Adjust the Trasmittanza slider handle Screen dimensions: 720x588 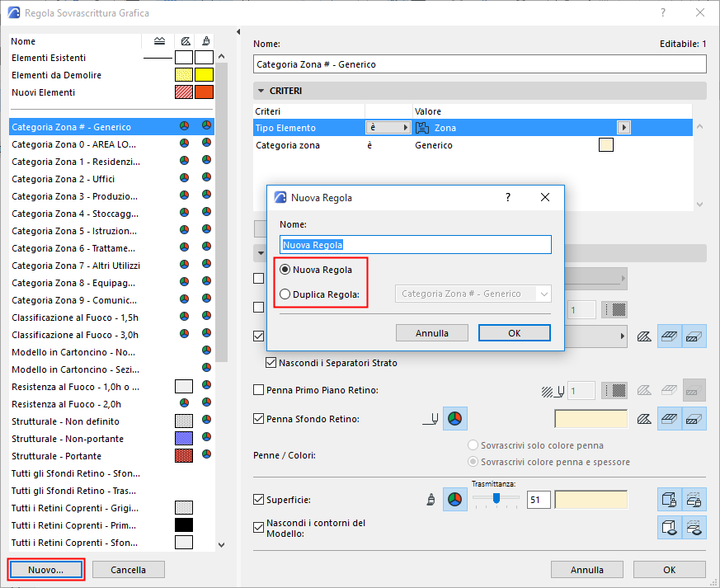[496, 498]
